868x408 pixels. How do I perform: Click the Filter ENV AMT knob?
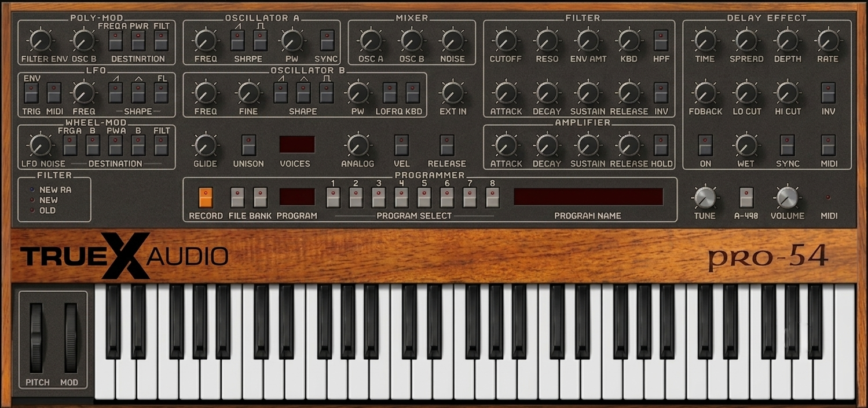(588, 41)
